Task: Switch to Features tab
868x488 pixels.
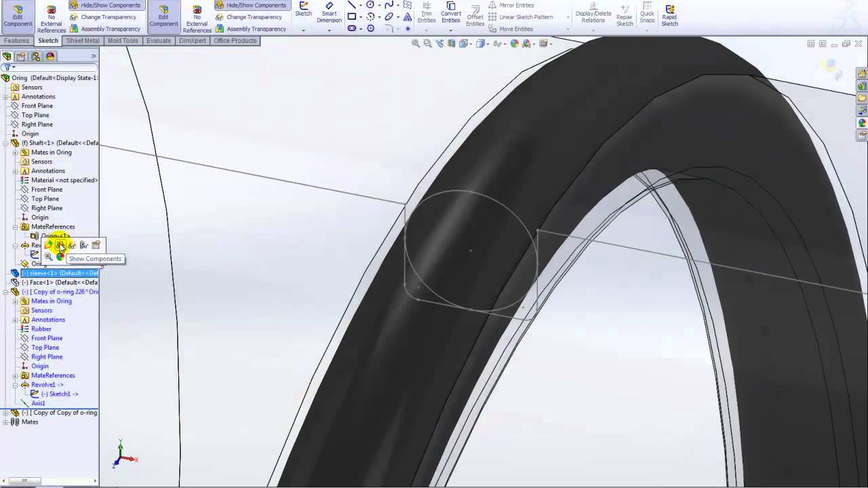Action: 16,41
